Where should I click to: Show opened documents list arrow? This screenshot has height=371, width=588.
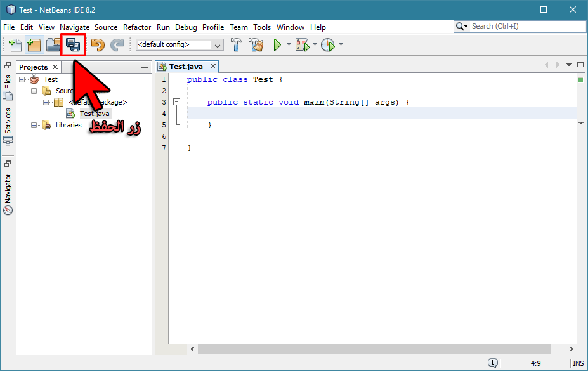[x=569, y=65]
